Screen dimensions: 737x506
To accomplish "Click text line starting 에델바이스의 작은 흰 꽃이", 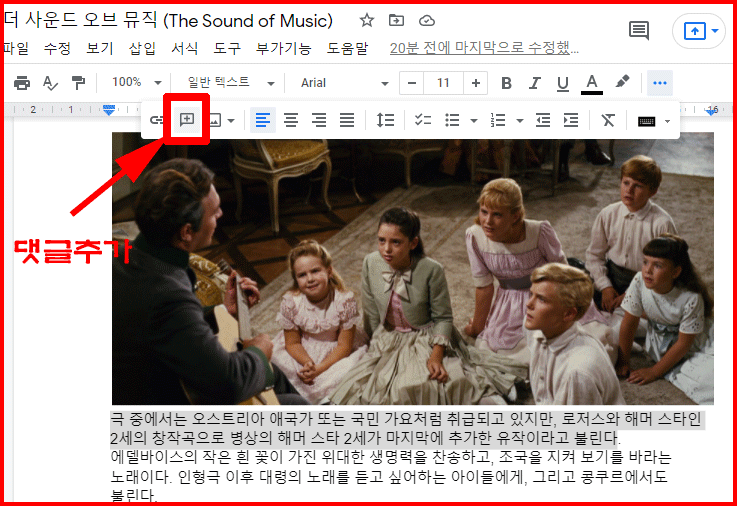I will (x=391, y=457).
